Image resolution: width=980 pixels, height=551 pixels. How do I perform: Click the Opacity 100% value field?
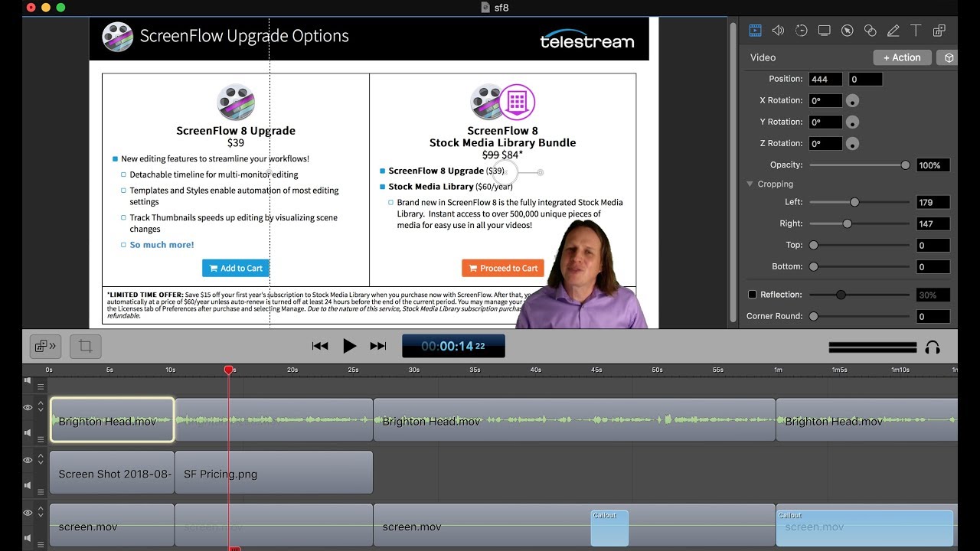(x=933, y=165)
